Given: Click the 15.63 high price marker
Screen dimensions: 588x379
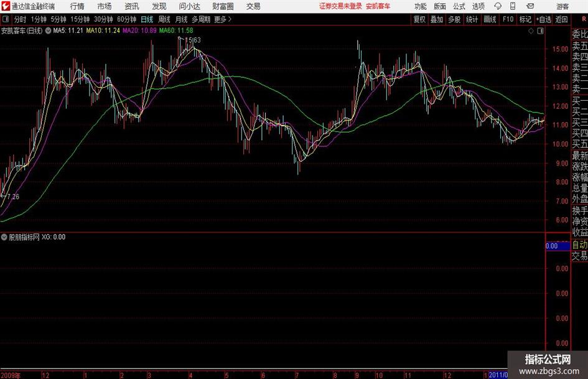Looking at the screenshot, I should pos(193,40).
